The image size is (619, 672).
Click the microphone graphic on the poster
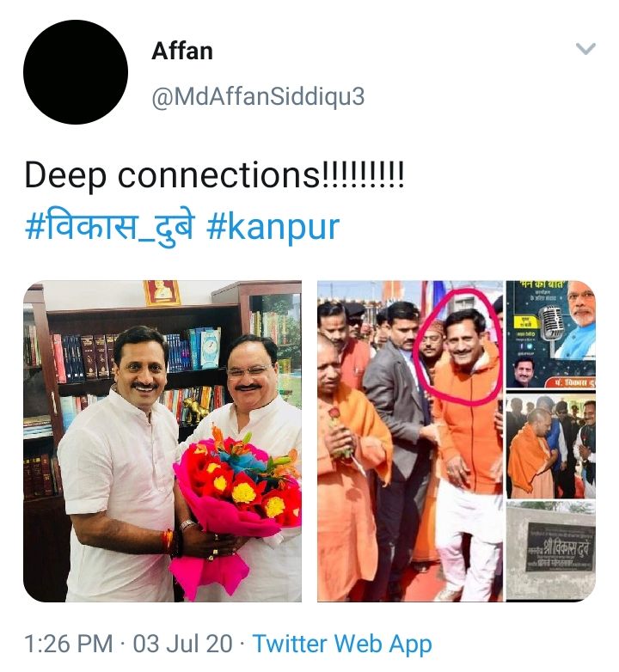click(552, 322)
